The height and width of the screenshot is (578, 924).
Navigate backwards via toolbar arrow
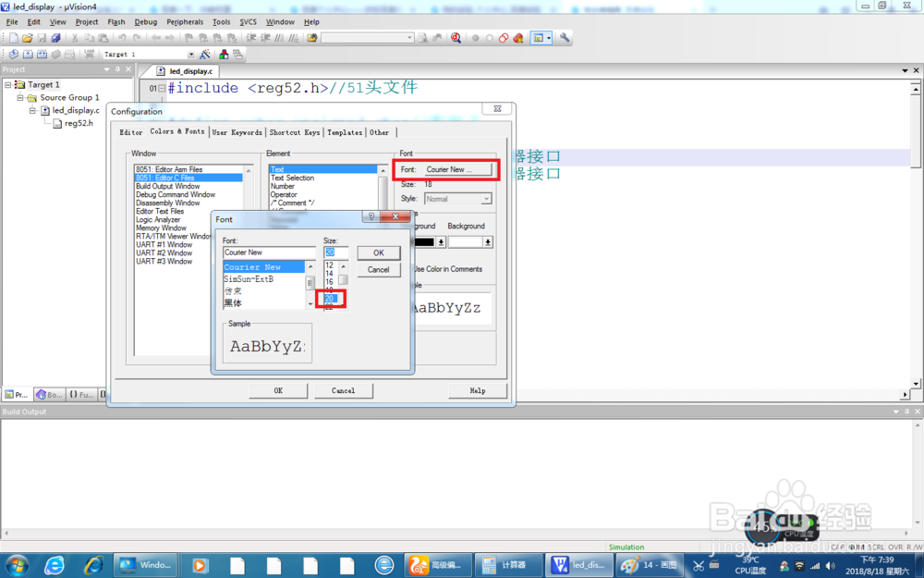(x=155, y=38)
